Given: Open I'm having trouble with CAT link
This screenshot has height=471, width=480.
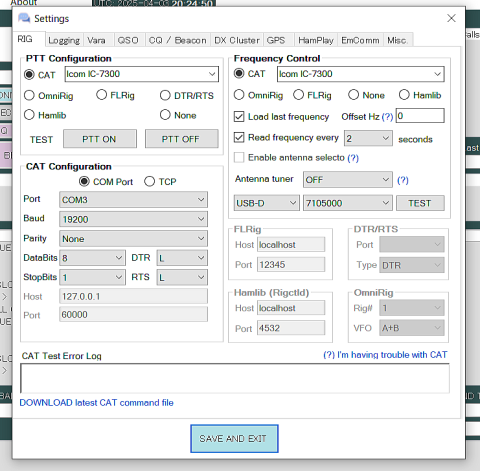Looking at the screenshot, I should point(385,355).
